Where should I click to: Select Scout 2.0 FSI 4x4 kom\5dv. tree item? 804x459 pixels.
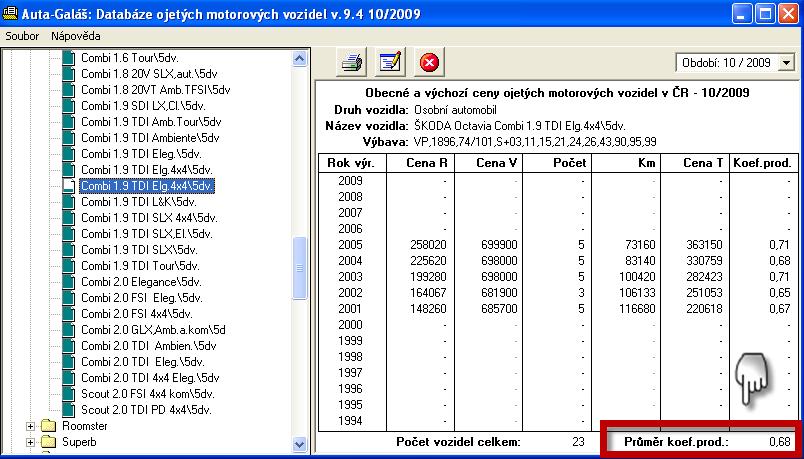click(148, 394)
